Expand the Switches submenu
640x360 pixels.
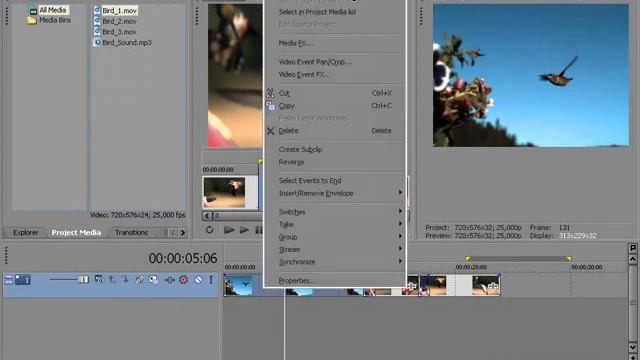pos(335,212)
